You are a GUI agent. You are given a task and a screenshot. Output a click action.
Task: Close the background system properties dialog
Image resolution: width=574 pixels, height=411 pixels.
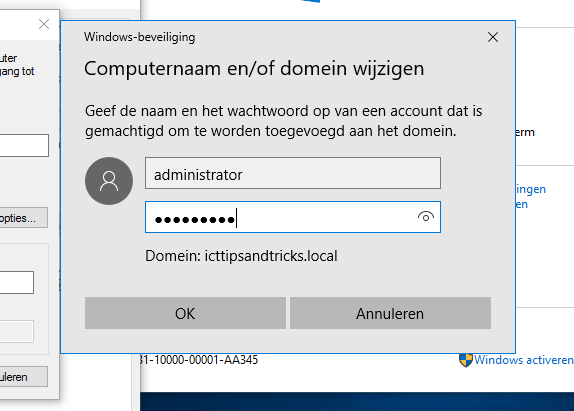[x=44, y=25]
